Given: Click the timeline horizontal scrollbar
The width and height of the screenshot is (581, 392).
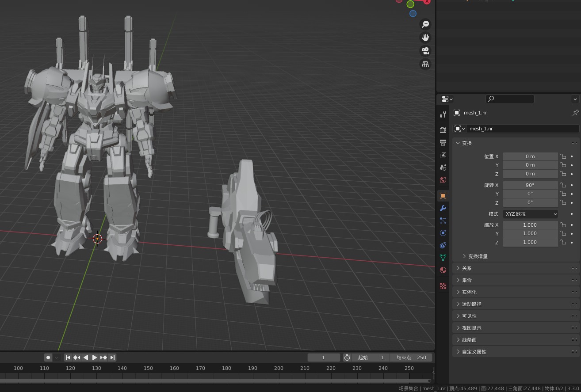Looking at the screenshot, I should click(215, 381).
